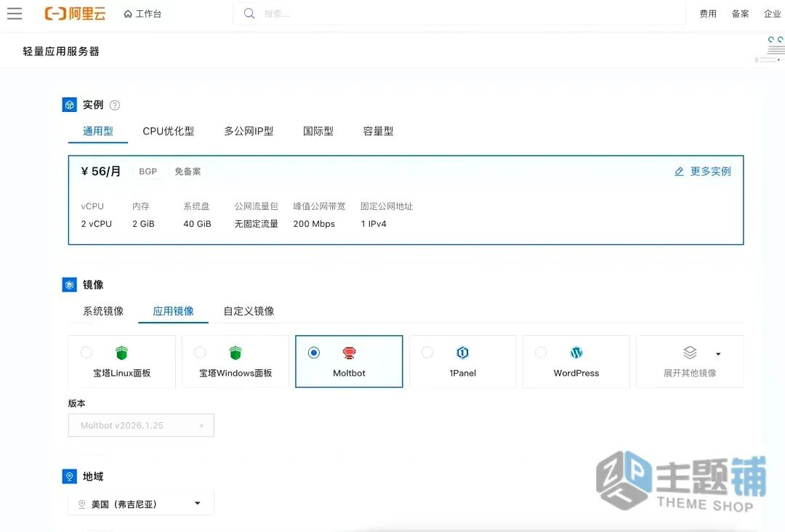
Task: Focus the top search input field
Action: 459,14
